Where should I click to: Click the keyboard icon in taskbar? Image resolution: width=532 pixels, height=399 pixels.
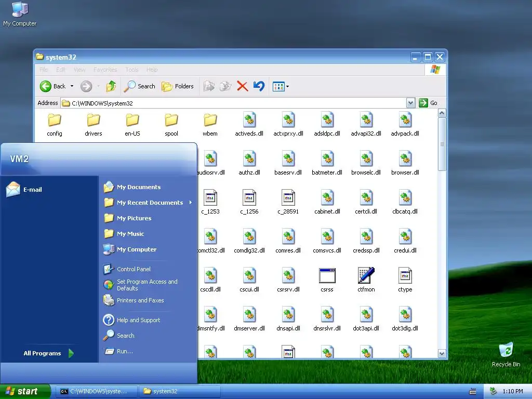(473, 392)
